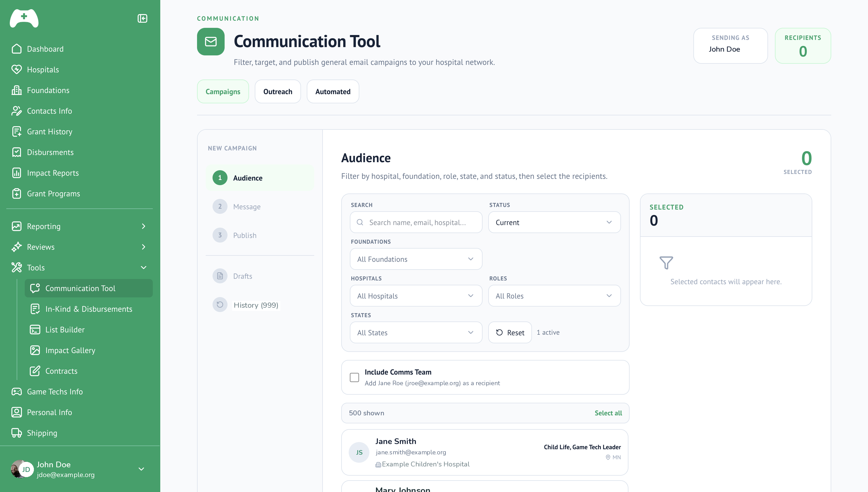Open the All Roles dropdown

[554, 296]
